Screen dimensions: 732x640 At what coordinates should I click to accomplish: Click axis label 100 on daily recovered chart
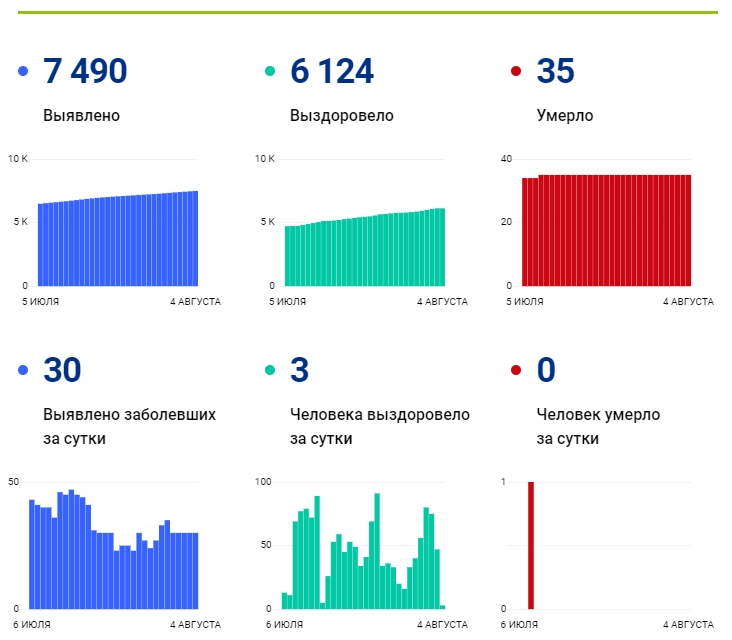point(263,482)
